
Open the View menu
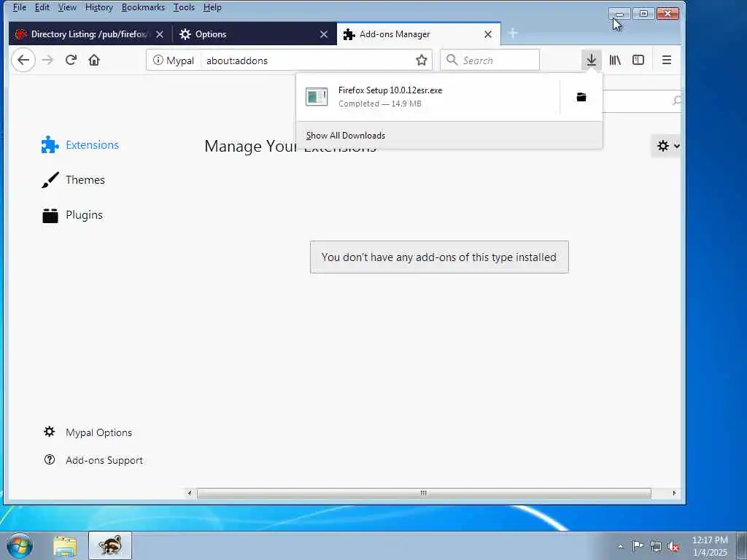click(x=67, y=7)
